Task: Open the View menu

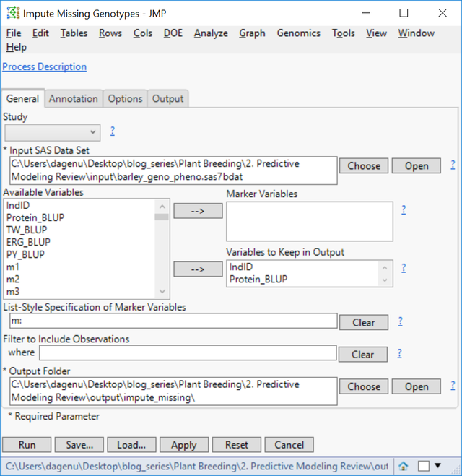Action: [x=376, y=33]
